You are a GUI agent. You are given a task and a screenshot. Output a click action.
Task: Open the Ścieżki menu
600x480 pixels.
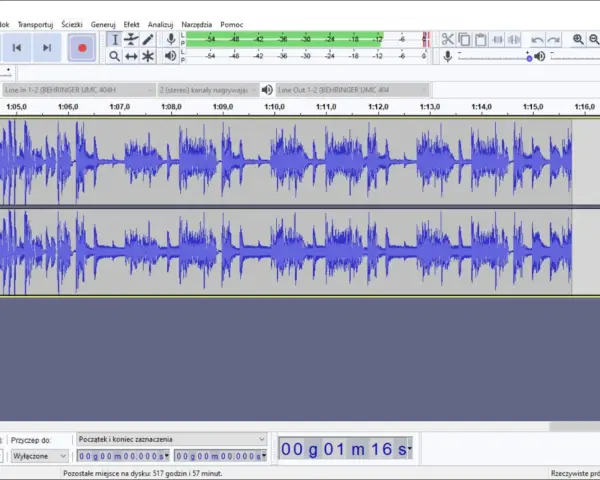(x=72, y=24)
